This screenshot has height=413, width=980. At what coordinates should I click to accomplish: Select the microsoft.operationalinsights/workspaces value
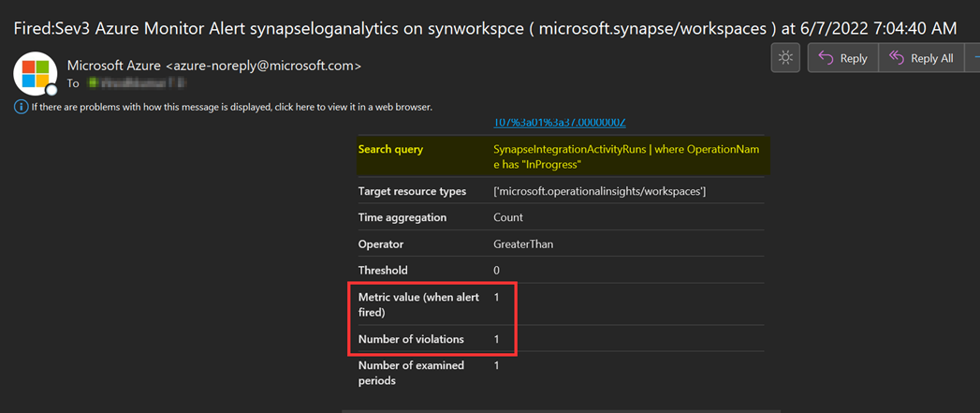pyautogui.click(x=600, y=191)
